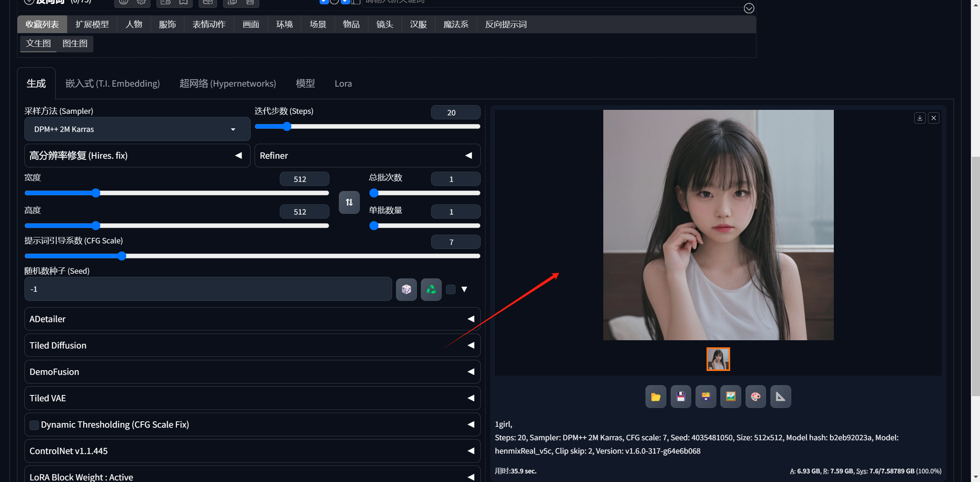Screen dimensions: 980x482
Task: Click the palette send-to-inpaint icon
Action: click(755, 397)
